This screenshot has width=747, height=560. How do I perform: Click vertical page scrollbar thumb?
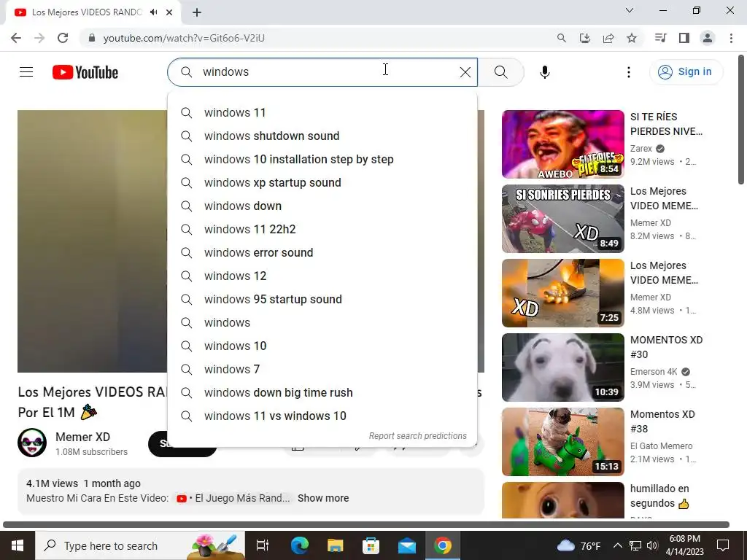(741, 119)
